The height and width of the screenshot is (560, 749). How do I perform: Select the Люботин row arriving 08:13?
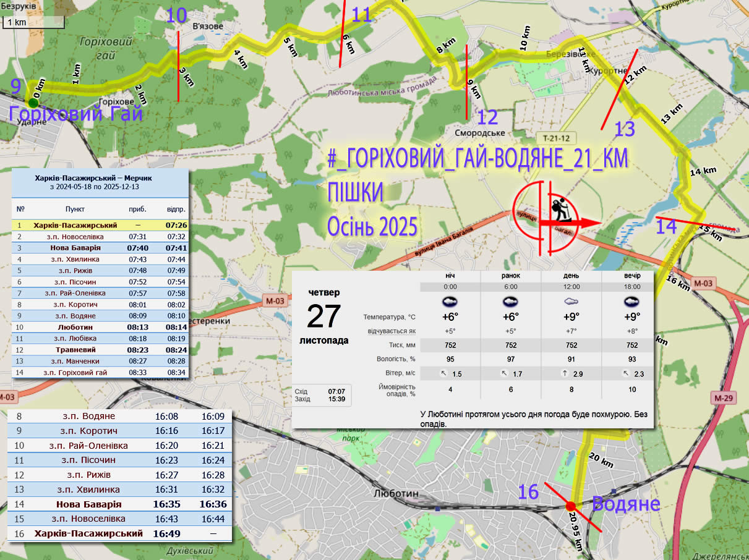coord(101,327)
